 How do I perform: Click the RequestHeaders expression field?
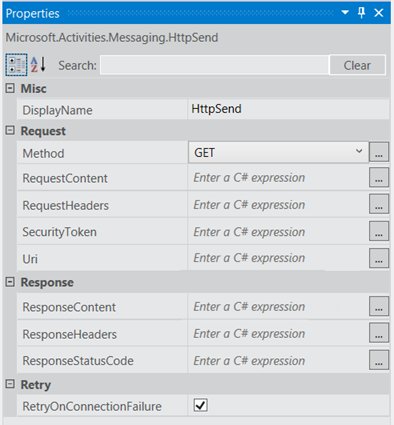tap(278, 205)
